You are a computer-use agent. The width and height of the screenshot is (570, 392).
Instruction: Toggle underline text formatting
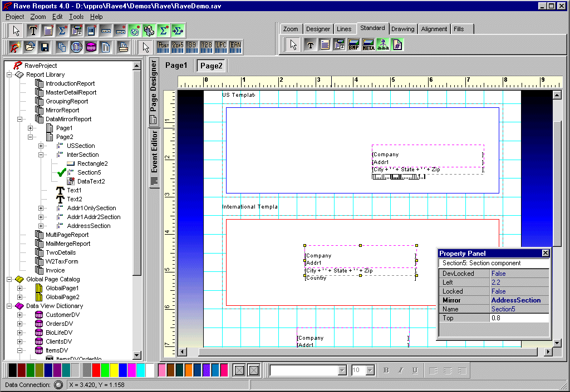point(415,370)
